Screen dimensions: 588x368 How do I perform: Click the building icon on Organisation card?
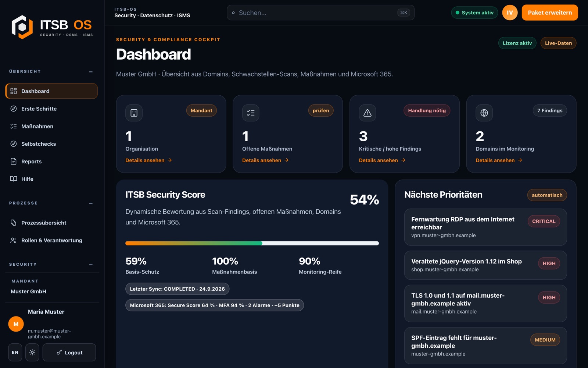[134, 113]
